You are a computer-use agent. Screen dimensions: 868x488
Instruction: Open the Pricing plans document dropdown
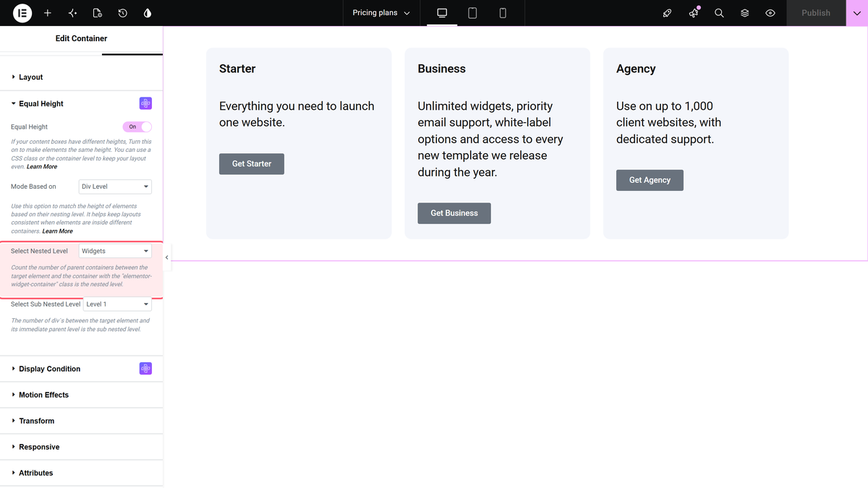click(x=381, y=13)
